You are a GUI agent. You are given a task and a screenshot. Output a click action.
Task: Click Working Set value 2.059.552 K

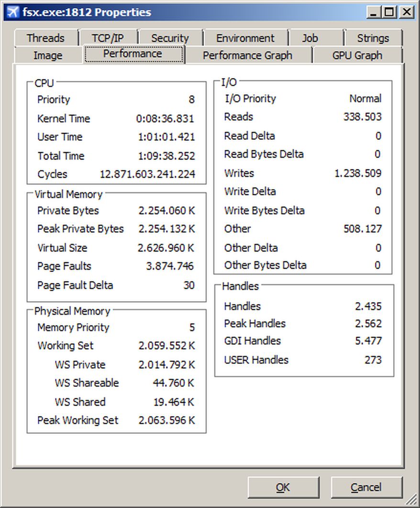coord(167,346)
